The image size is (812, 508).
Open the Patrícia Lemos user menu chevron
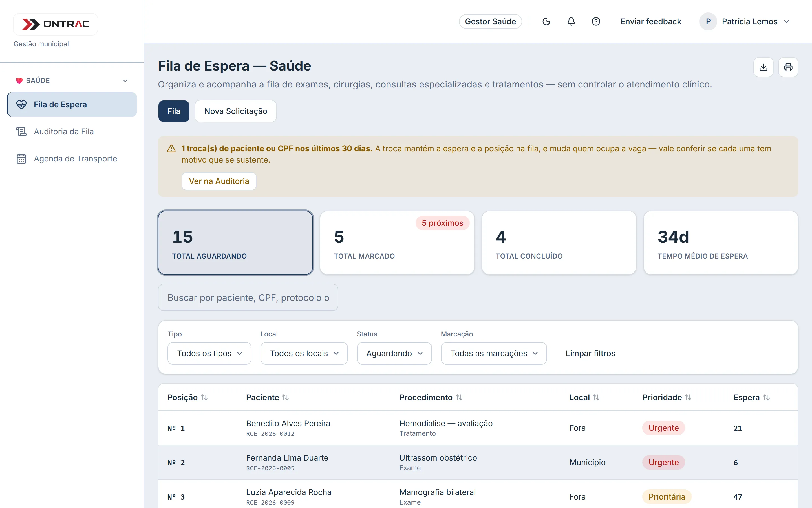(787, 21)
